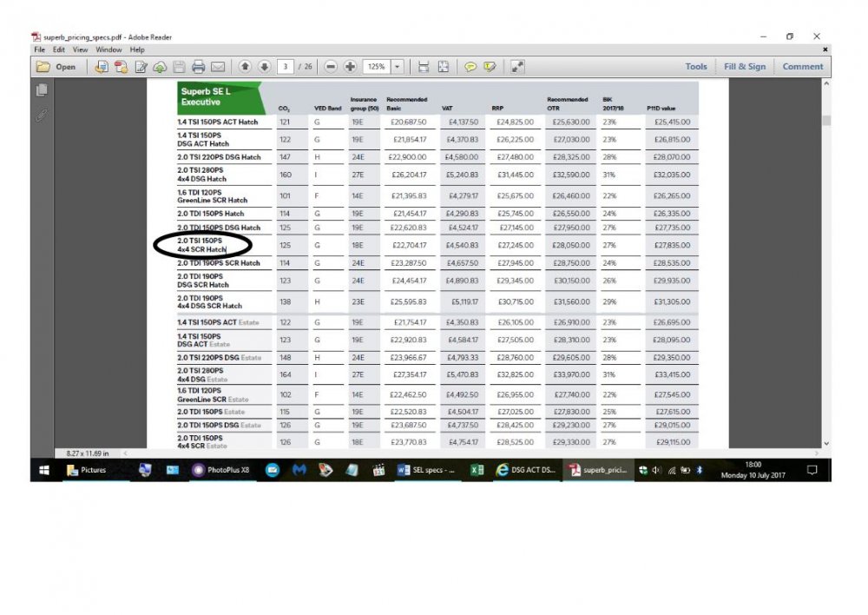This screenshot has height=615, width=868.
Task: Open the Attachments paperclip side panel
Action: click(42, 116)
